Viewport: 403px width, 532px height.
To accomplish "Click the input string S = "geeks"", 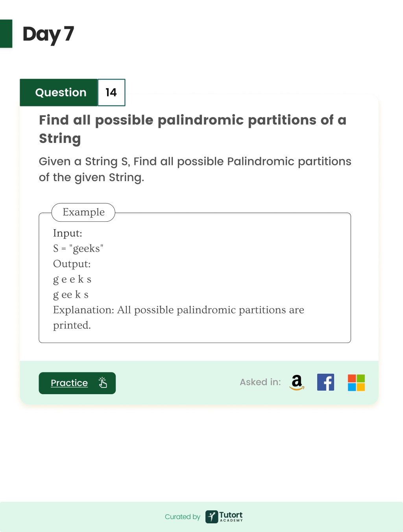I will [x=78, y=248].
